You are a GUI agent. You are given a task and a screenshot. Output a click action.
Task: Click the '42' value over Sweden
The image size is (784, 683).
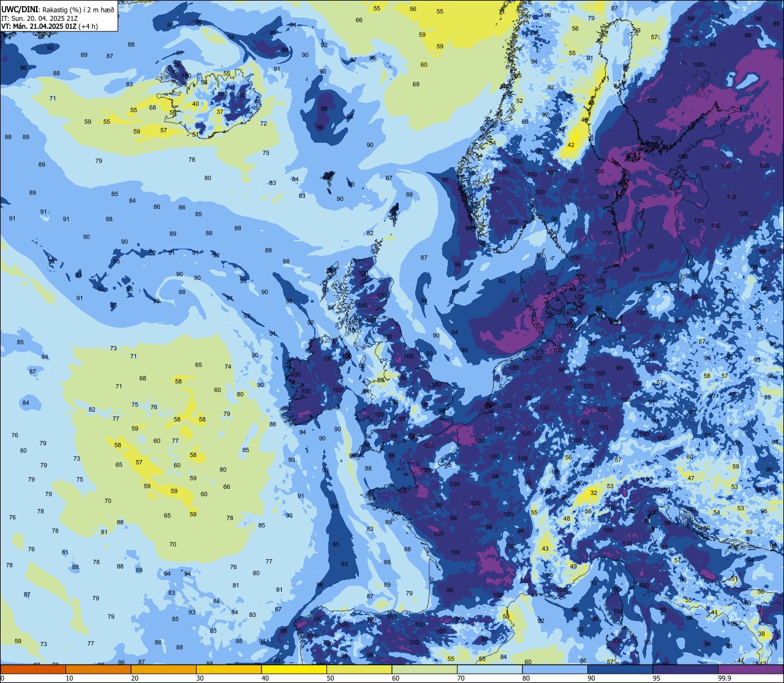pyautogui.click(x=571, y=145)
